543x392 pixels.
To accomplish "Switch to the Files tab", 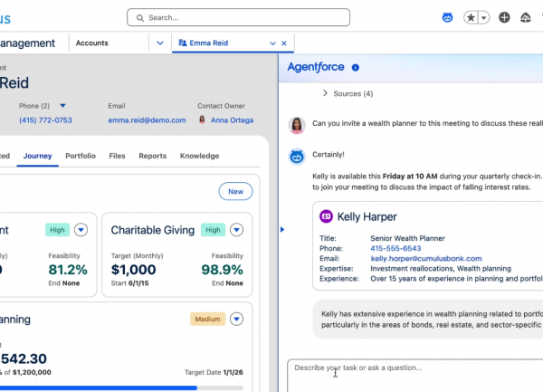I will pyautogui.click(x=117, y=156).
